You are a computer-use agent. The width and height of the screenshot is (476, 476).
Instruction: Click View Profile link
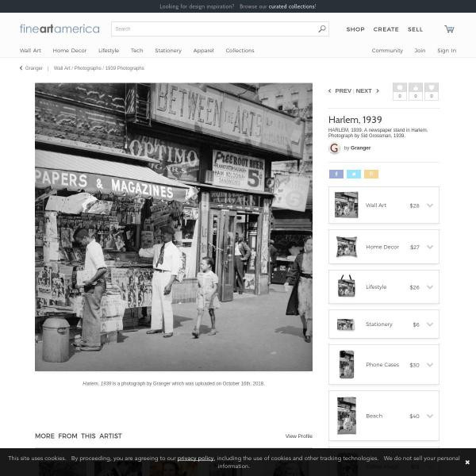pos(298,436)
